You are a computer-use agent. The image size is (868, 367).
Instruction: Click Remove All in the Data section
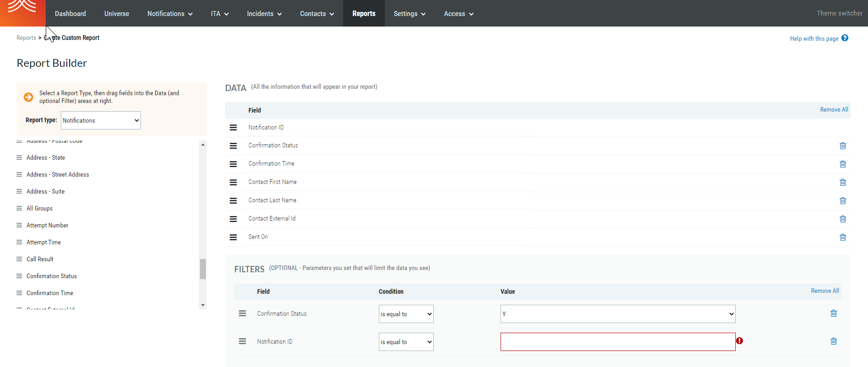click(834, 110)
